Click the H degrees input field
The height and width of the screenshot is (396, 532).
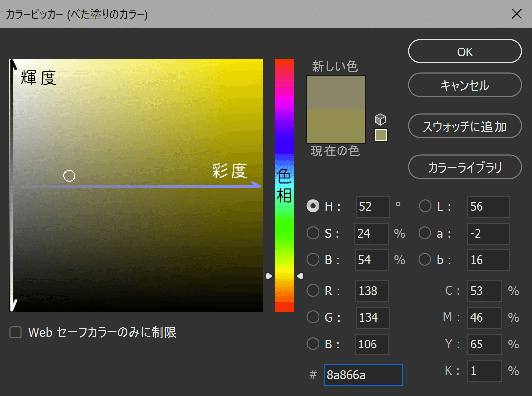click(x=372, y=206)
